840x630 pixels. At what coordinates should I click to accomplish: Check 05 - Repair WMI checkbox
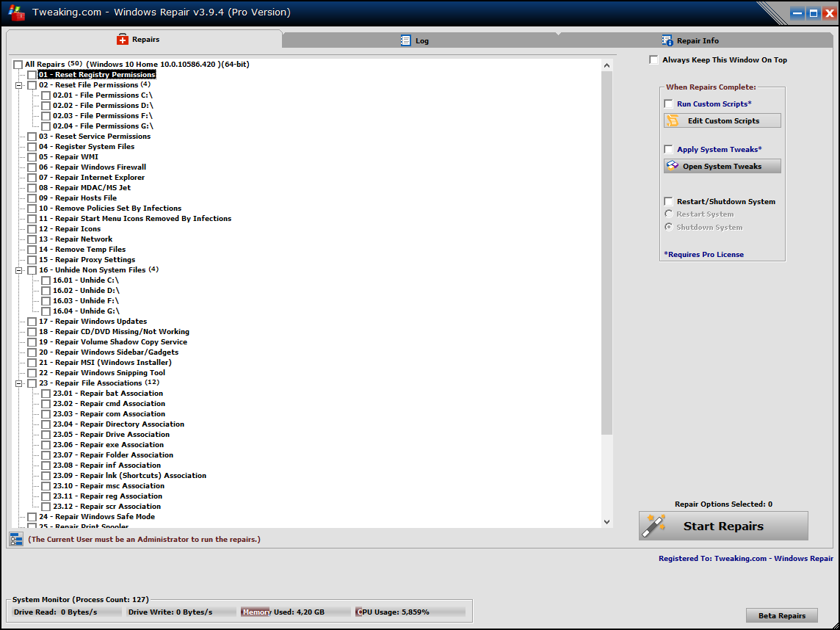click(32, 157)
